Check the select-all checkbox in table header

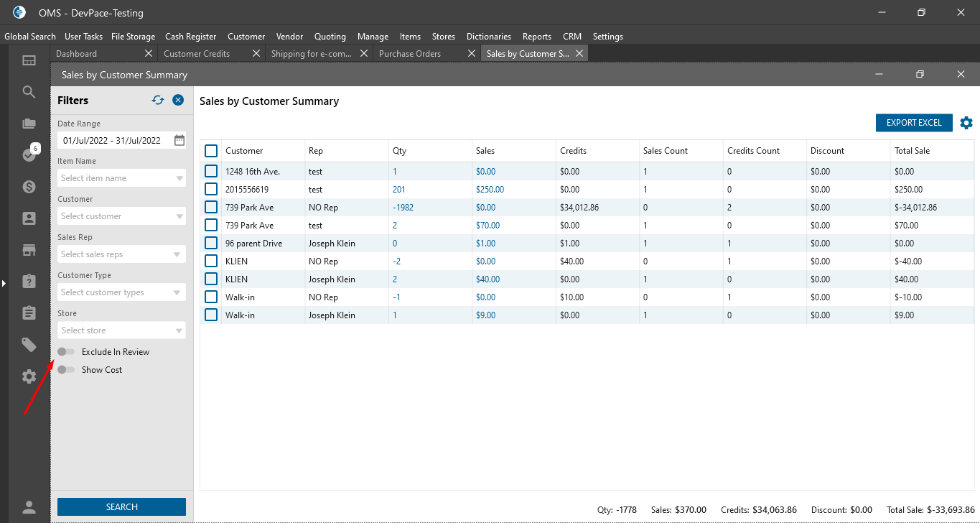211,151
